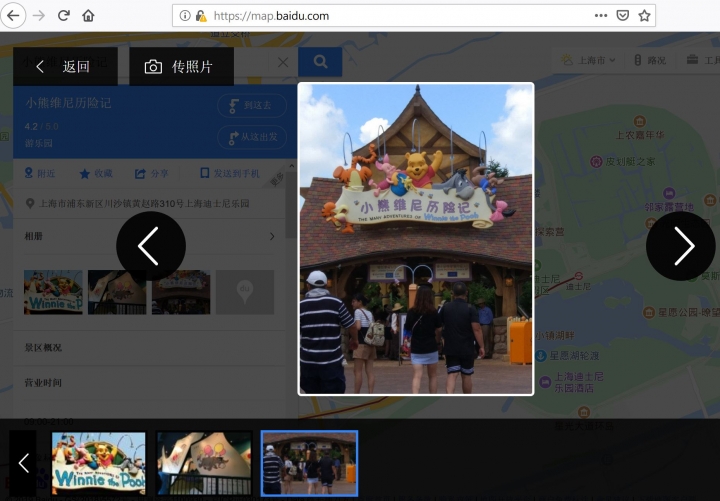The image size is (720, 501).
Task: Open page actions three-dot menu
Action: pyautogui.click(x=601, y=16)
